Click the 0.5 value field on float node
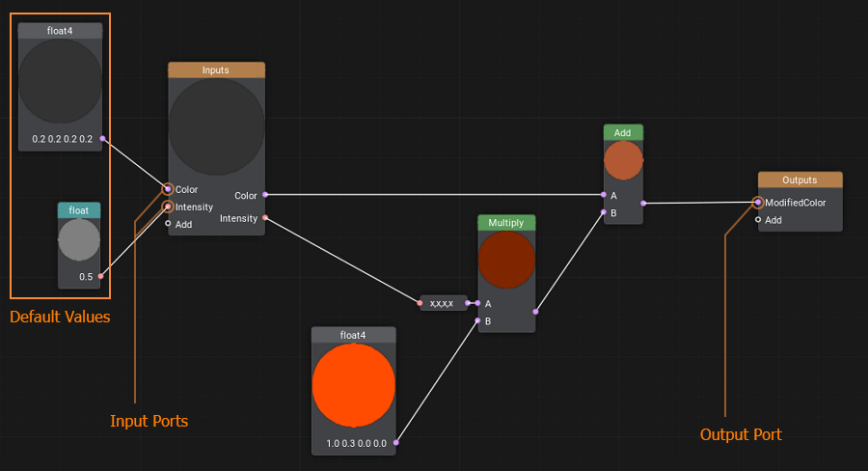The width and height of the screenshot is (868, 471). tap(86, 277)
